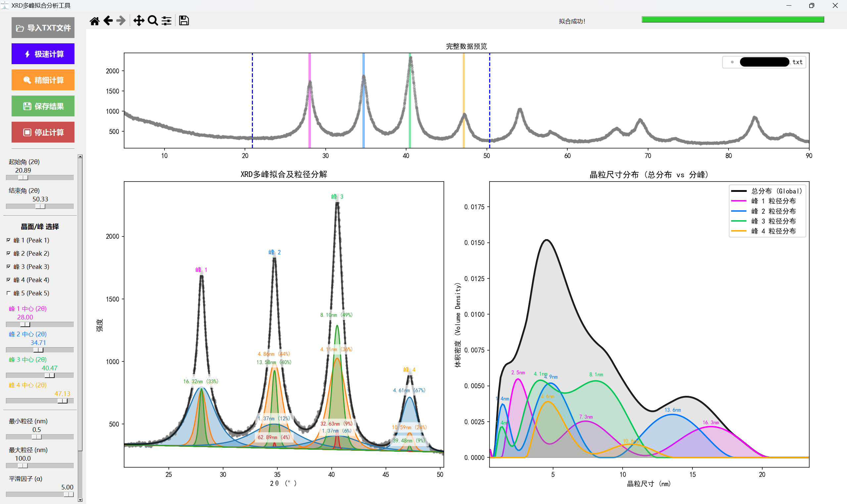Screen dimensions: 847x504
Task: Click the Forward arrow view icon
Action: [121, 21]
